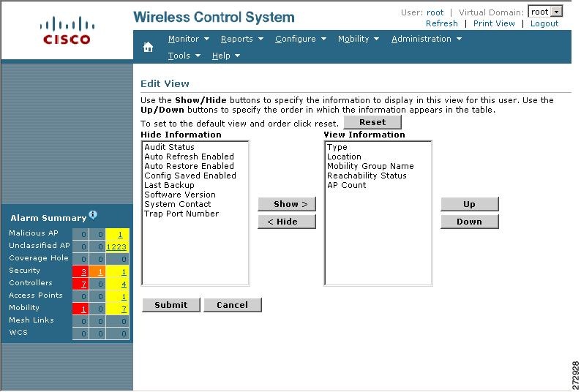Open Mobility minor alarm count 7
This screenshot has height=392, width=581.
[124, 309]
